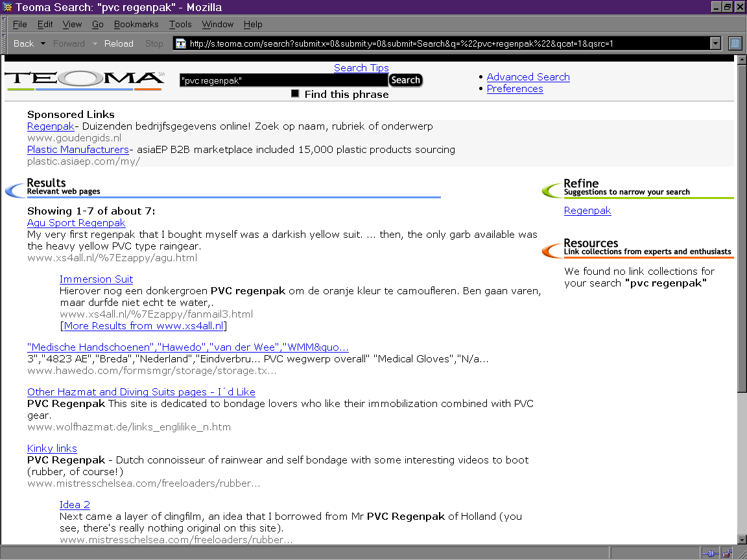Viewport: 747px width, 560px height.
Task: Open the Forward button history dropdown arrow
Action: tap(94, 44)
